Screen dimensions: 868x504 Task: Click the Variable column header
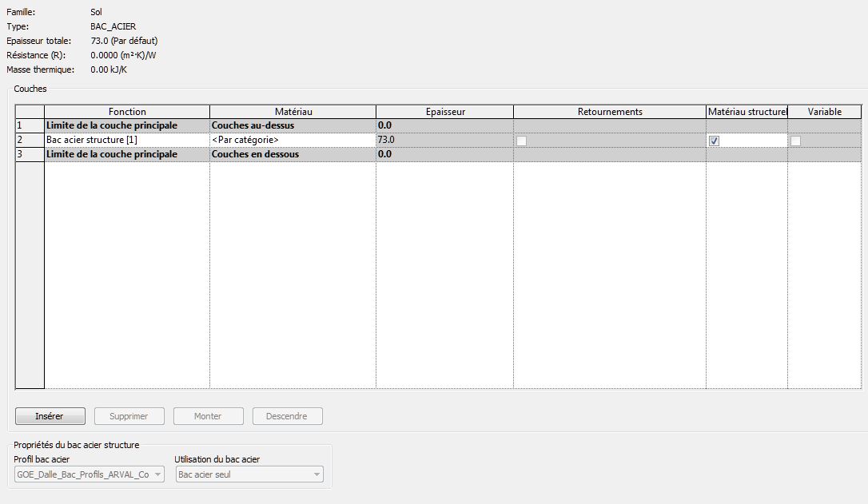click(824, 112)
